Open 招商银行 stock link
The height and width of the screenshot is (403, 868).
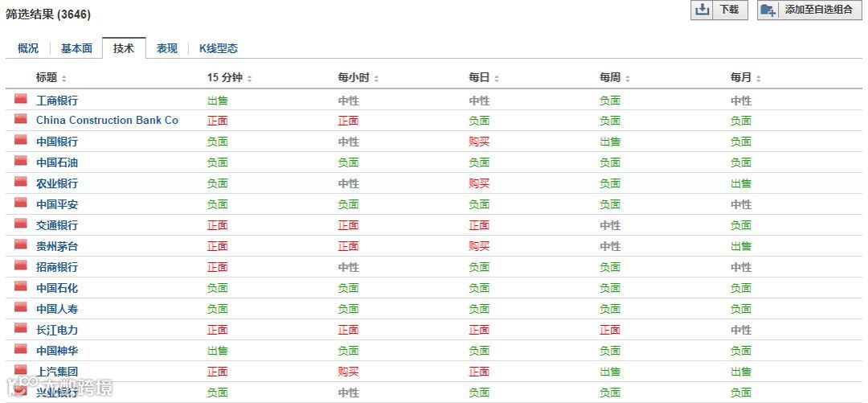click(x=57, y=267)
